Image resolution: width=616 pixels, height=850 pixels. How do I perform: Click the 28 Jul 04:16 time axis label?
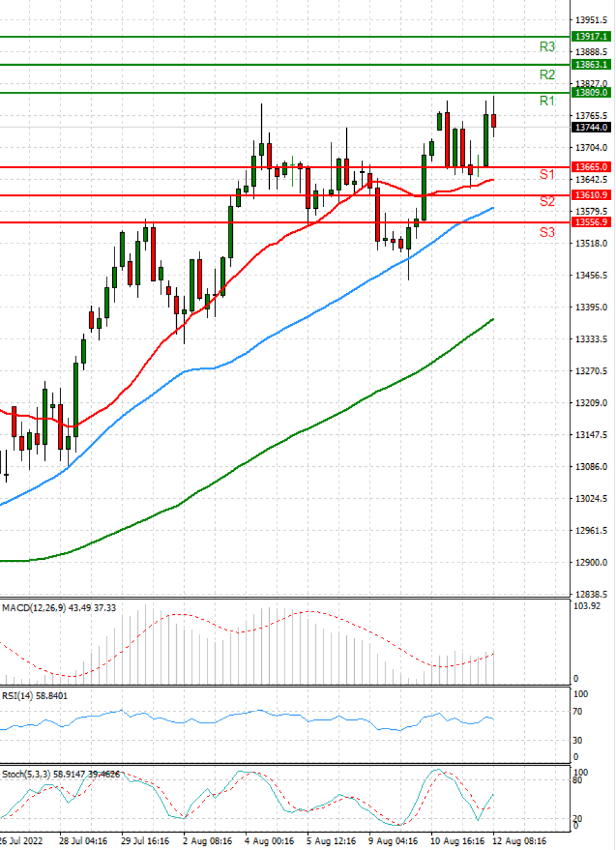83,841
